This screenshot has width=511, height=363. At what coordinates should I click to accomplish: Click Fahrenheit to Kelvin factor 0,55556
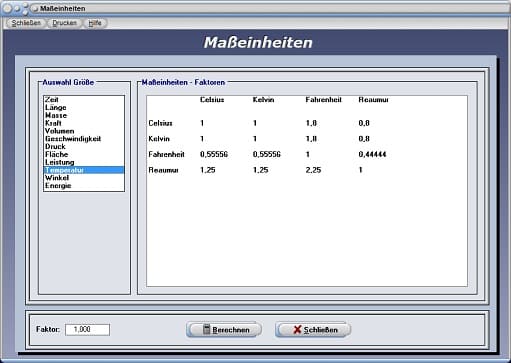267,154
